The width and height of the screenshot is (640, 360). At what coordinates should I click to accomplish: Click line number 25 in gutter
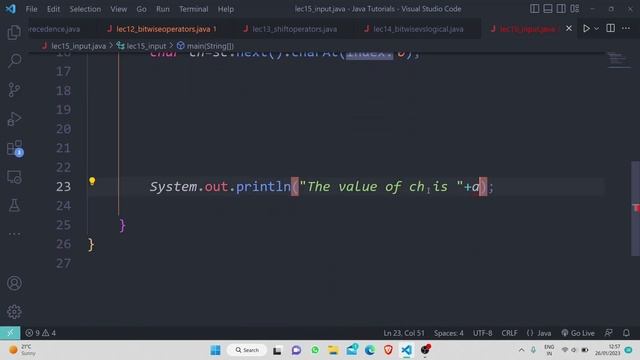point(63,225)
